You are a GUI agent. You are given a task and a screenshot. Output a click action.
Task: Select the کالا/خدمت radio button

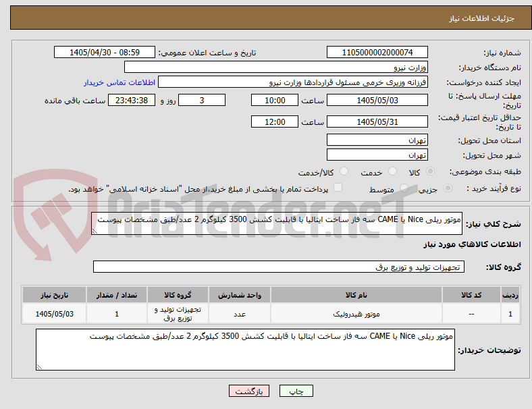pyautogui.click(x=344, y=171)
